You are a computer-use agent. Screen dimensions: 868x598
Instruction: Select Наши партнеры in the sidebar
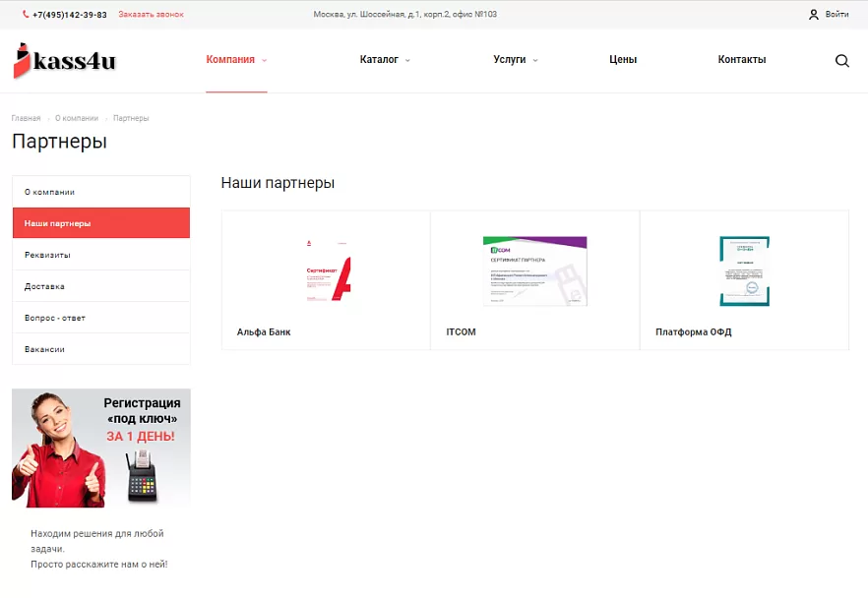click(101, 223)
